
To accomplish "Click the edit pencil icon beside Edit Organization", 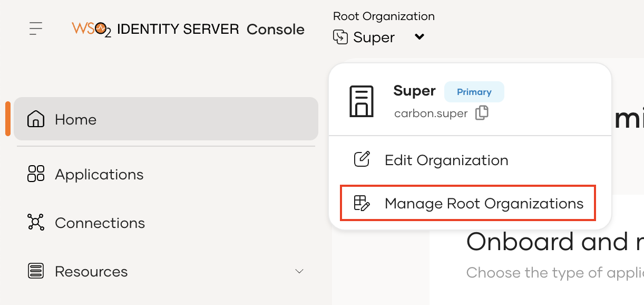I will (x=362, y=159).
